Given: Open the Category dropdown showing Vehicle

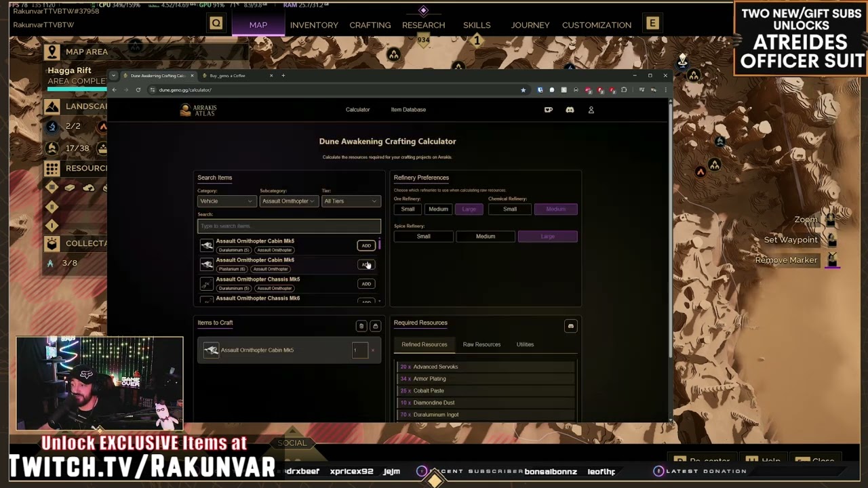Looking at the screenshot, I should click(226, 201).
